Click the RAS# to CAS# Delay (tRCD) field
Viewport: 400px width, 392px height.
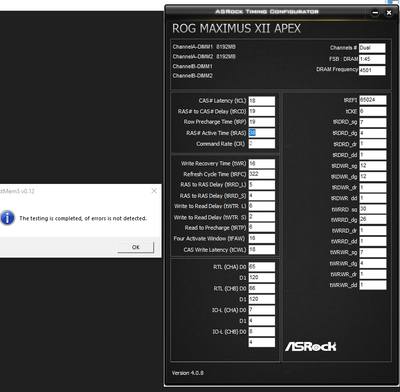[262, 112]
